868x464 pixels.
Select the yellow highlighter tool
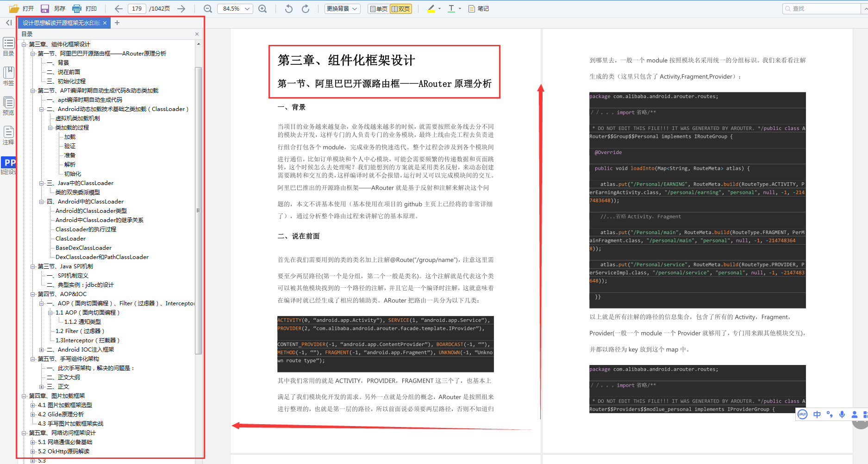pyautogui.click(x=431, y=9)
